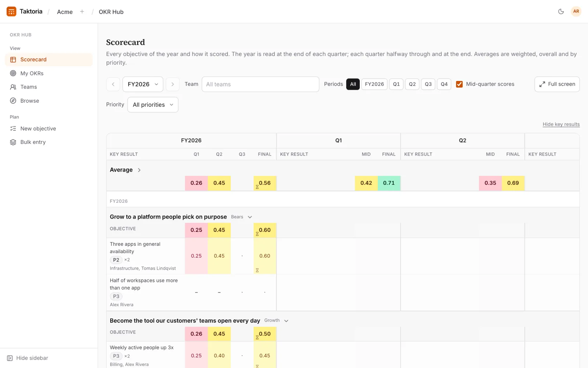588x368 pixels.
Task: Open Bulk entry page
Action: (x=49, y=142)
